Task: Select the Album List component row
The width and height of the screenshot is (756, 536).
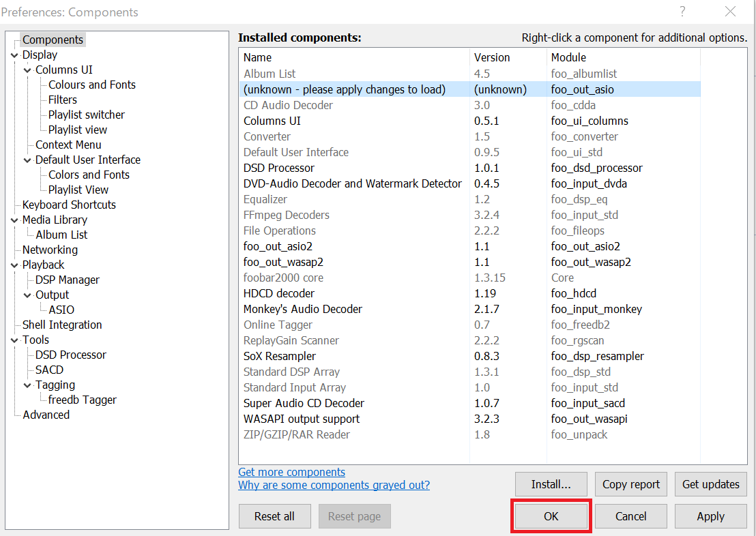Action: [x=470, y=74]
